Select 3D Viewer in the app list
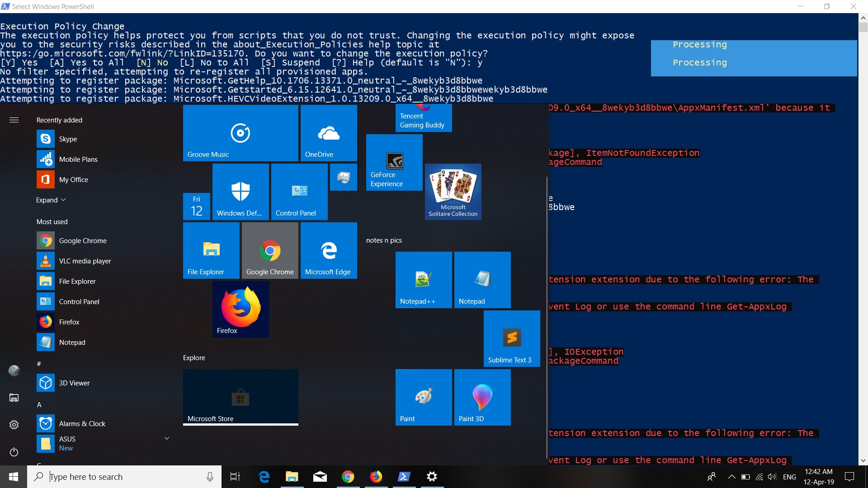The width and height of the screenshot is (868, 488). pyautogui.click(x=74, y=383)
